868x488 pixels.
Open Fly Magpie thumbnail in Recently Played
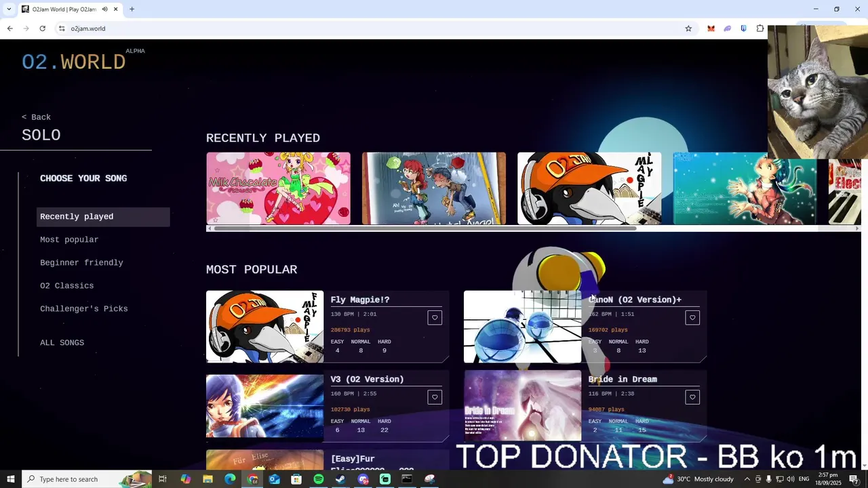589,188
